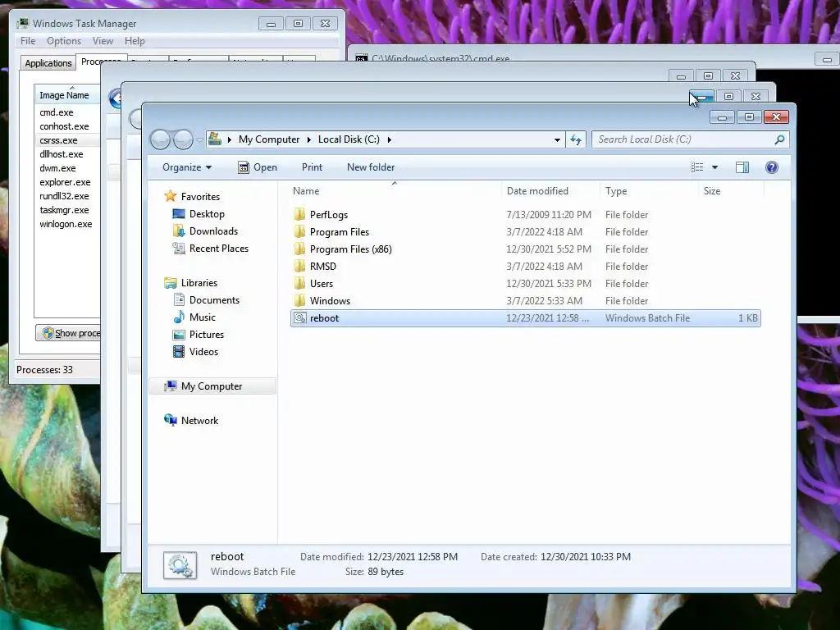Select dllhost.exe in Task Manager

(x=61, y=154)
